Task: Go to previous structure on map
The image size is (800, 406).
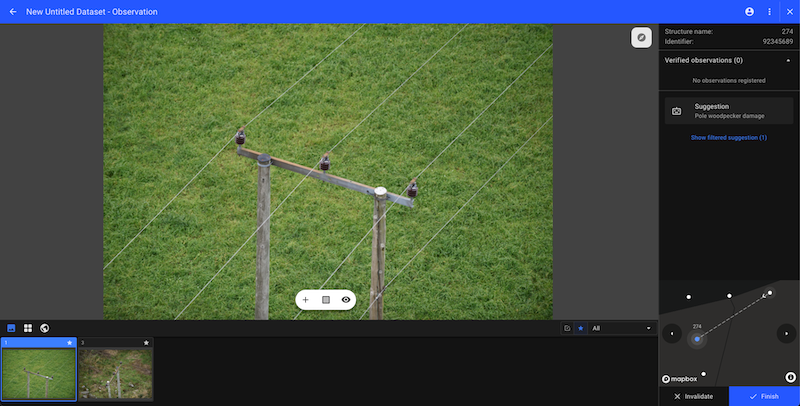Action: pos(672,333)
